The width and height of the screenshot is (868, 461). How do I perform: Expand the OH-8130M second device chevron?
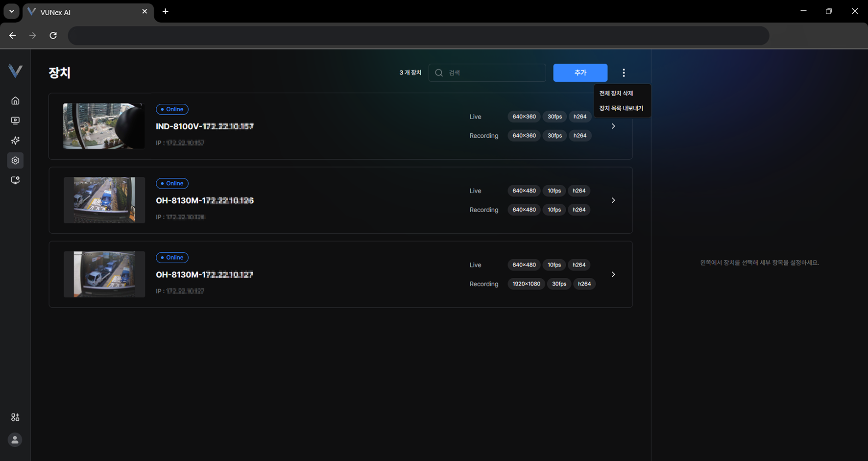[613, 200]
